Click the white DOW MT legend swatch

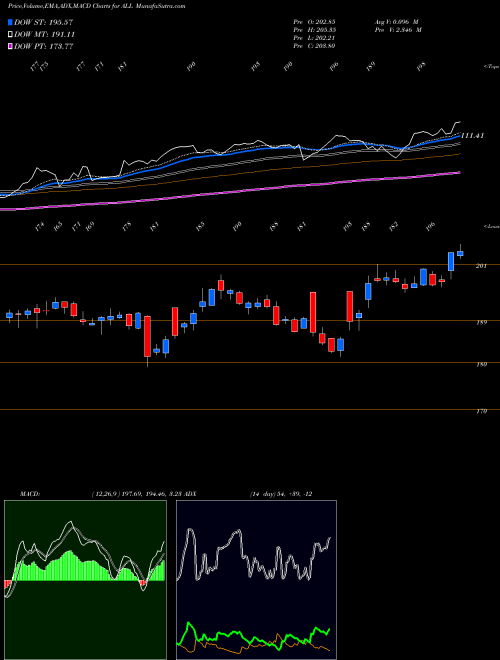pyautogui.click(x=10, y=35)
